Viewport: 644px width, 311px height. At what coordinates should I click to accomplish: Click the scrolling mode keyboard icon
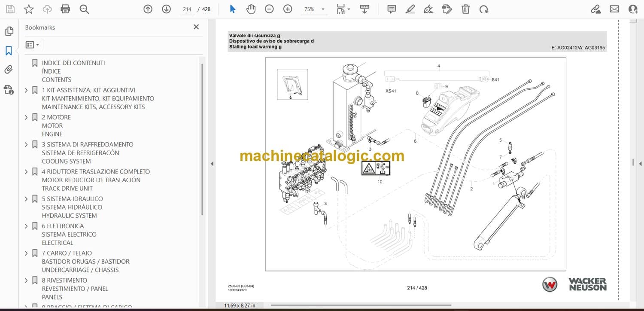pos(365,9)
